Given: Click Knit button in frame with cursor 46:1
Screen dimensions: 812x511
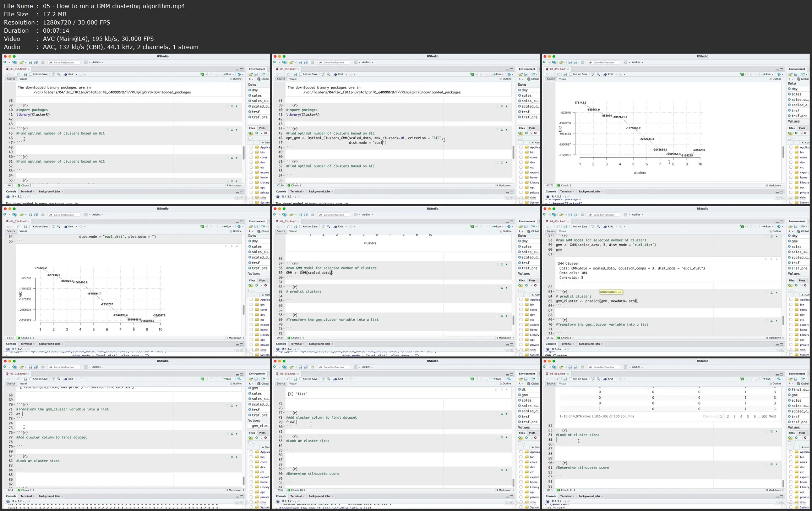Looking at the screenshot, I should [69, 74].
